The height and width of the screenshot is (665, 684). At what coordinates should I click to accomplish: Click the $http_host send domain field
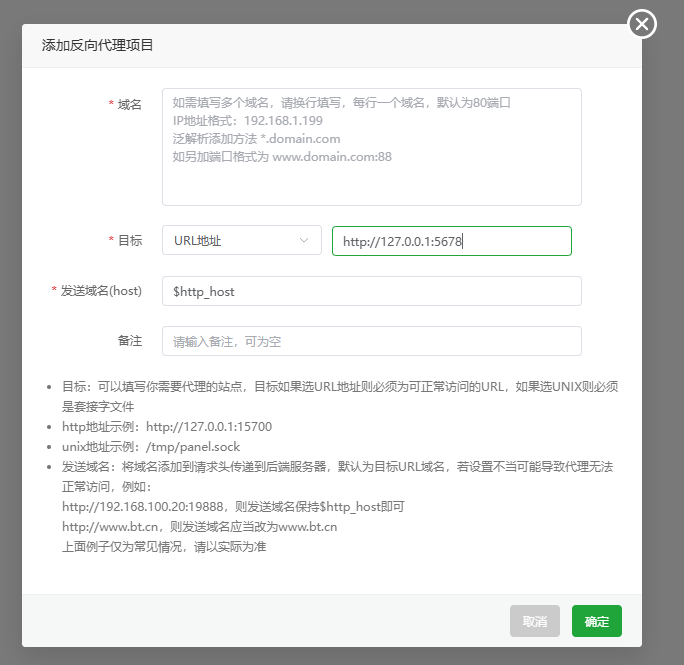[371, 291]
